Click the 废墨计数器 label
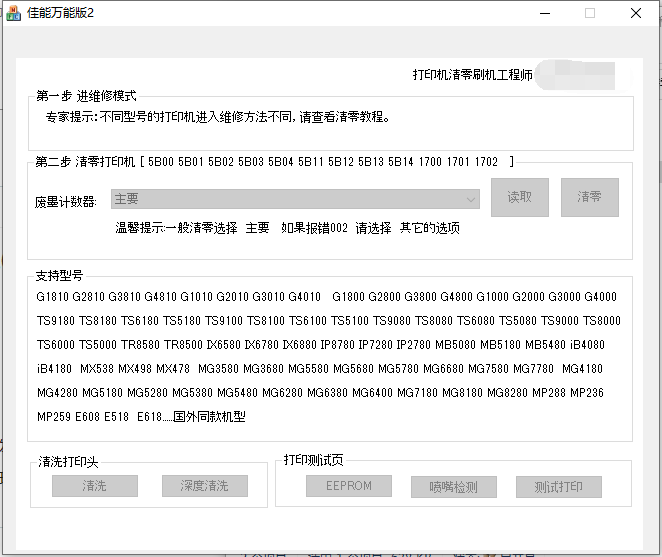 pyautogui.click(x=66, y=200)
